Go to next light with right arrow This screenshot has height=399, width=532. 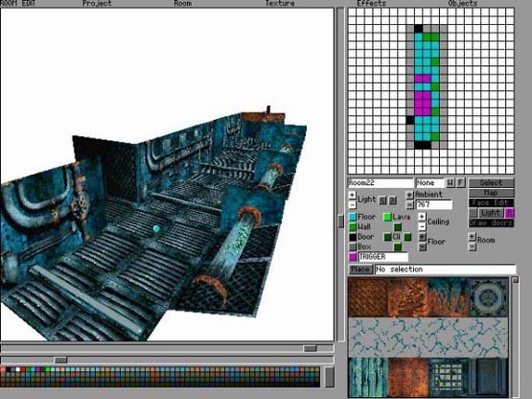(x=393, y=200)
